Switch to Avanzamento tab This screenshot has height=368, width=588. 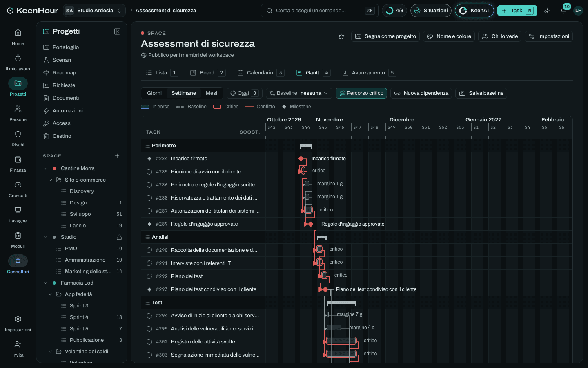click(369, 73)
